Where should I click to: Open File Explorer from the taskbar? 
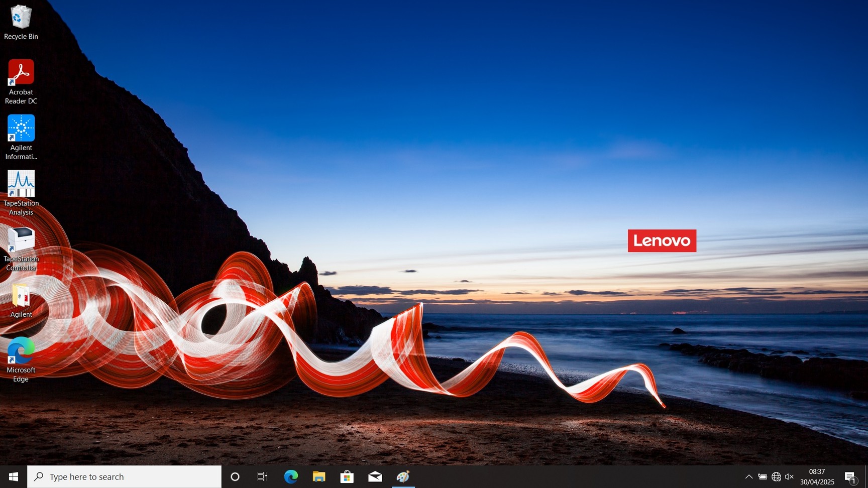coord(319,476)
